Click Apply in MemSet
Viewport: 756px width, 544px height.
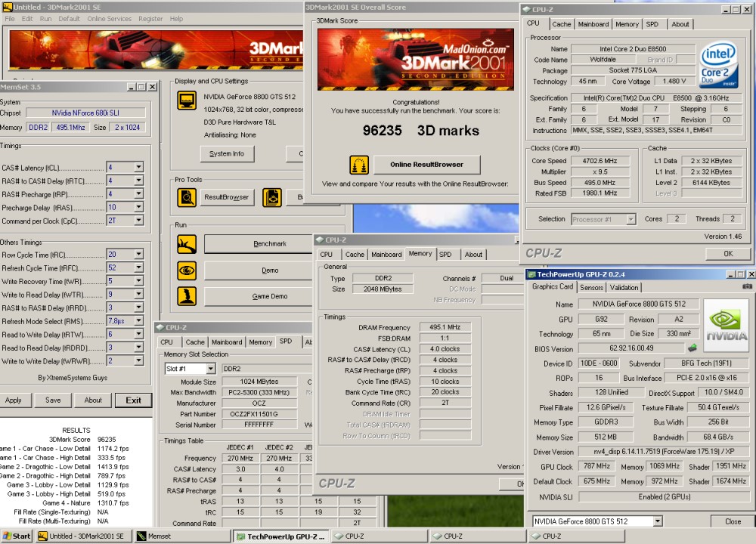[14, 400]
